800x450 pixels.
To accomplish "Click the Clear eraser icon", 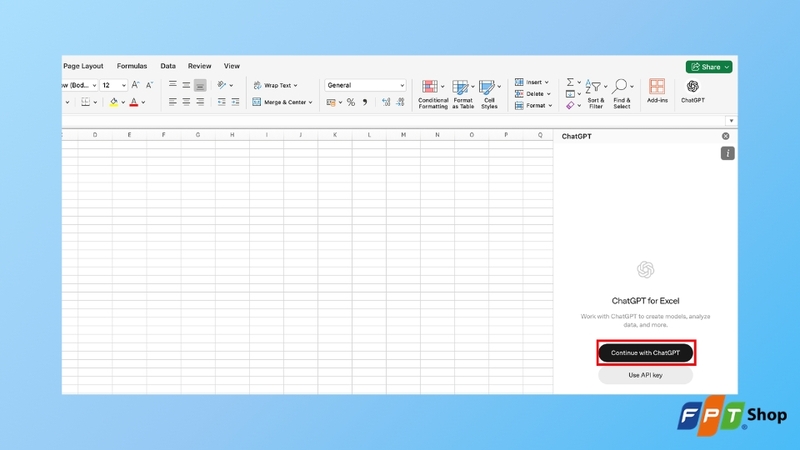I will pyautogui.click(x=570, y=106).
